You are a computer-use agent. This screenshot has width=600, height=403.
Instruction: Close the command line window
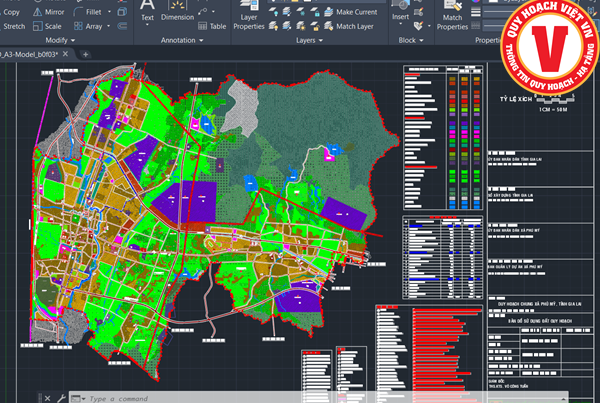[47, 398]
